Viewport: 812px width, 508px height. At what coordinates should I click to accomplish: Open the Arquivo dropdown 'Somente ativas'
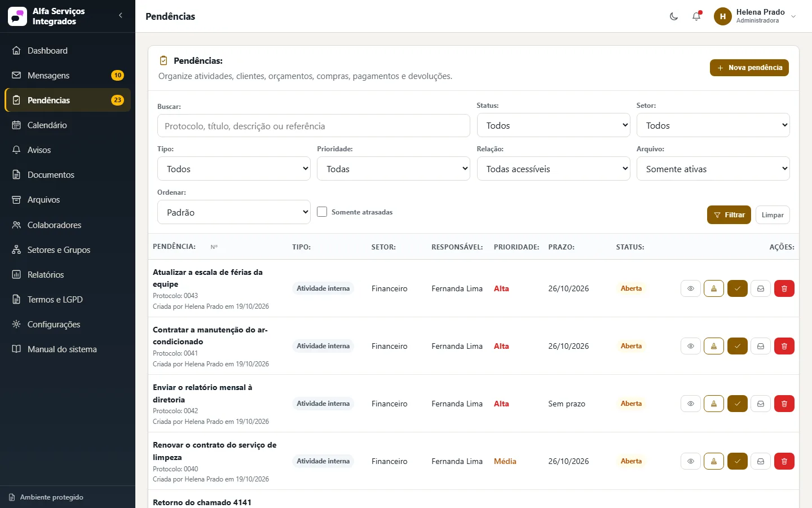713,169
